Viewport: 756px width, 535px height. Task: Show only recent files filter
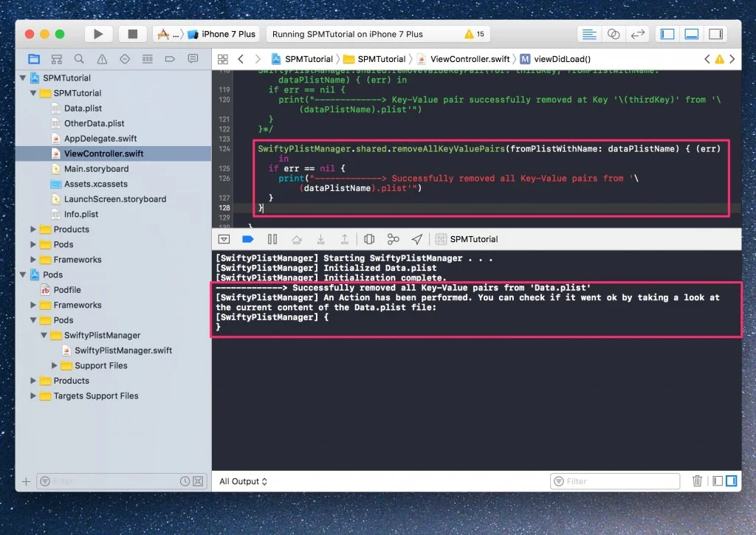(185, 481)
